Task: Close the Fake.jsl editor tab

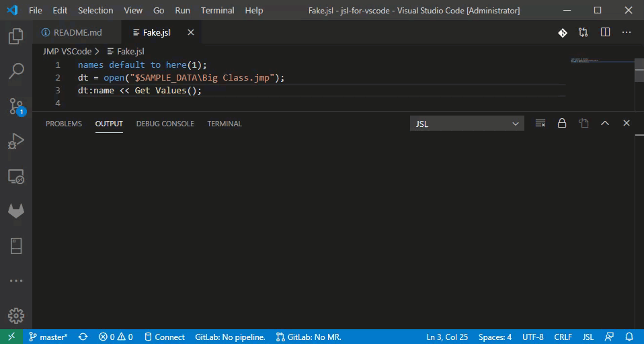Action: (190, 32)
